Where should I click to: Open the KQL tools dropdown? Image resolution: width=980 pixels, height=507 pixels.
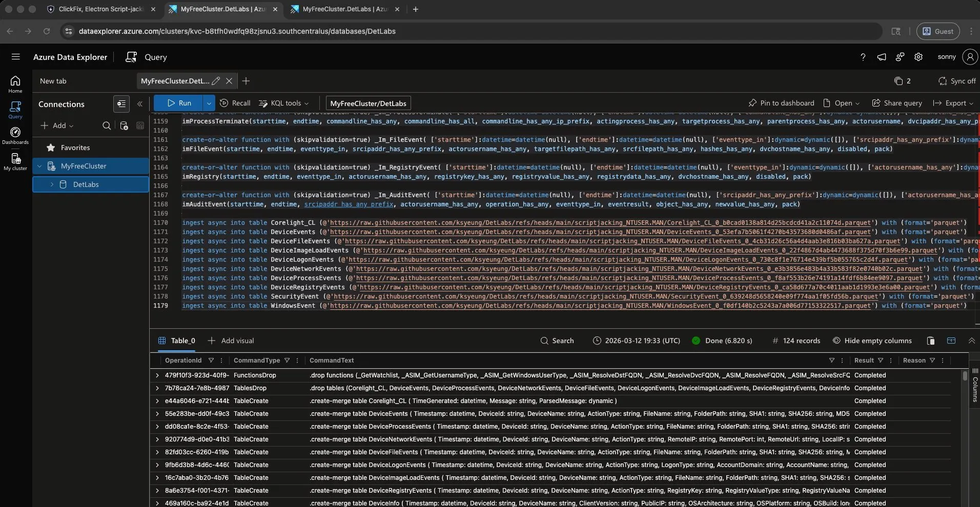pyautogui.click(x=284, y=103)
